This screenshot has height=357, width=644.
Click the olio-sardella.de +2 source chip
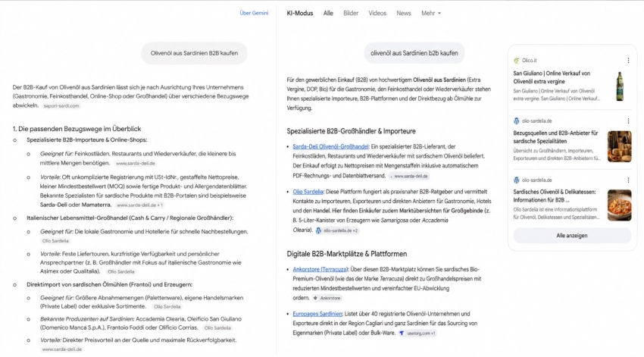point(337,230)
